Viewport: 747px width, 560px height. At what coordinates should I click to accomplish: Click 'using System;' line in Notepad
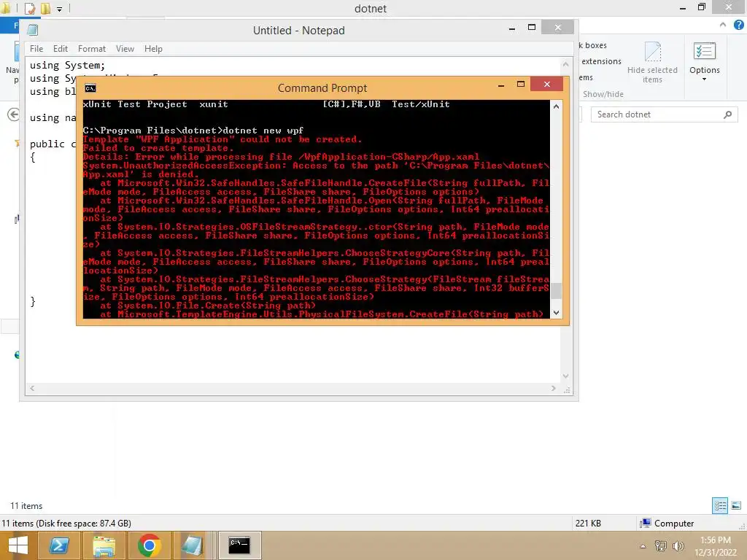tap(68, 65)
